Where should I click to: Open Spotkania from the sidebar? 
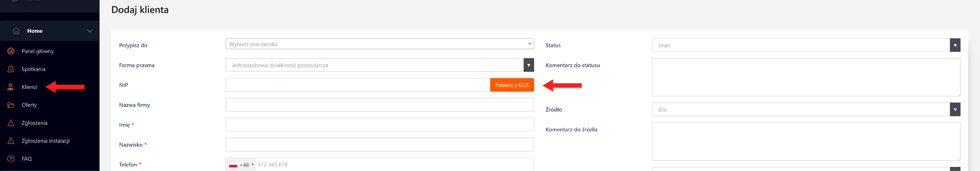[x=33, y=69]
